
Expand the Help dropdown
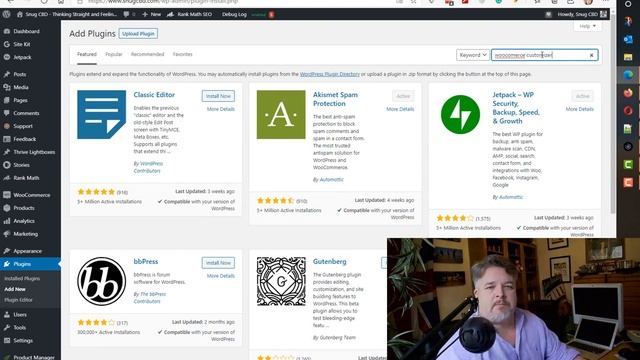[x=587, y=26]
